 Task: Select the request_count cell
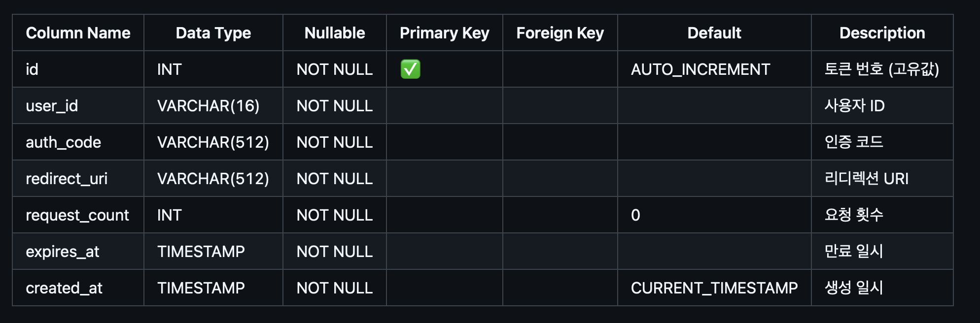[77, 215]
